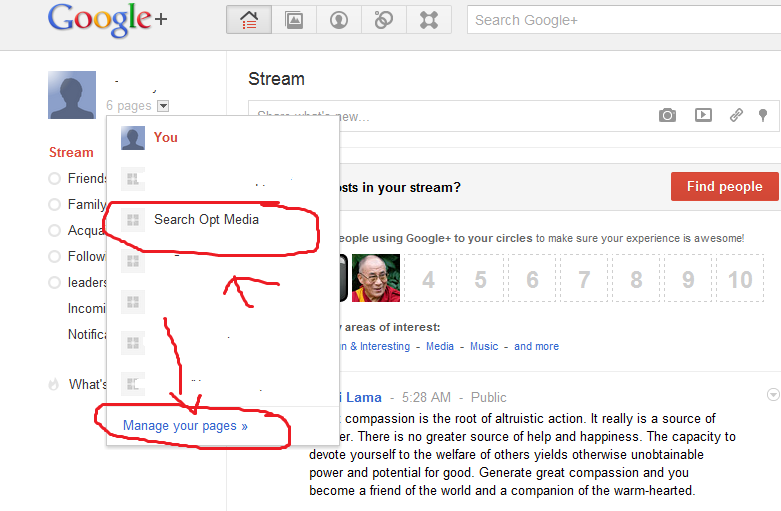
Task: Open the Media interest link
Action: coord(440,346)
